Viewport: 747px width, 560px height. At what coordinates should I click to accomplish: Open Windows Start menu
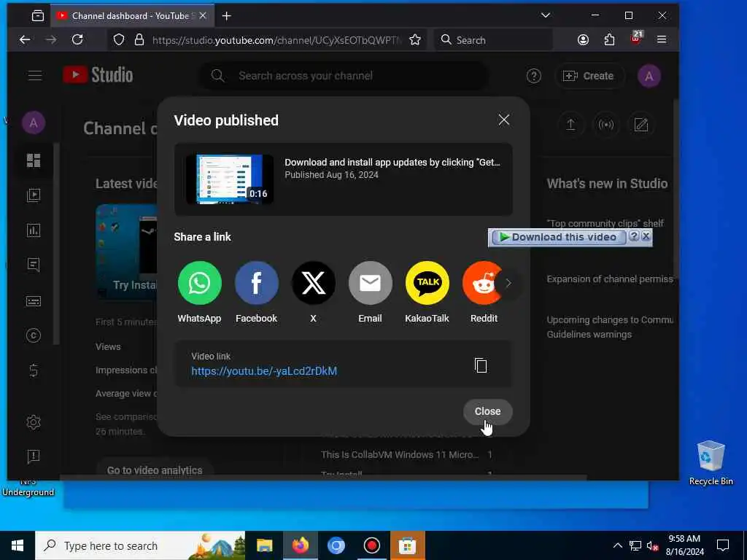[18, 545]
